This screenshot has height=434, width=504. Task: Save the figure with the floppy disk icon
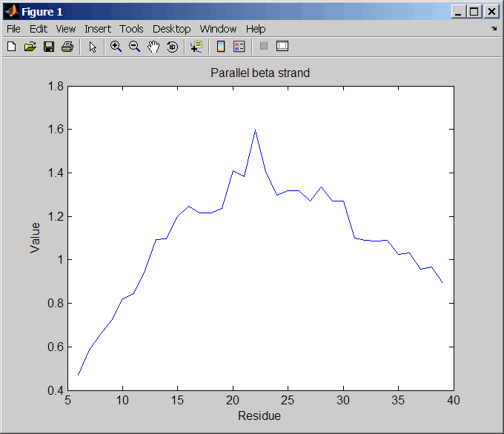49,47
